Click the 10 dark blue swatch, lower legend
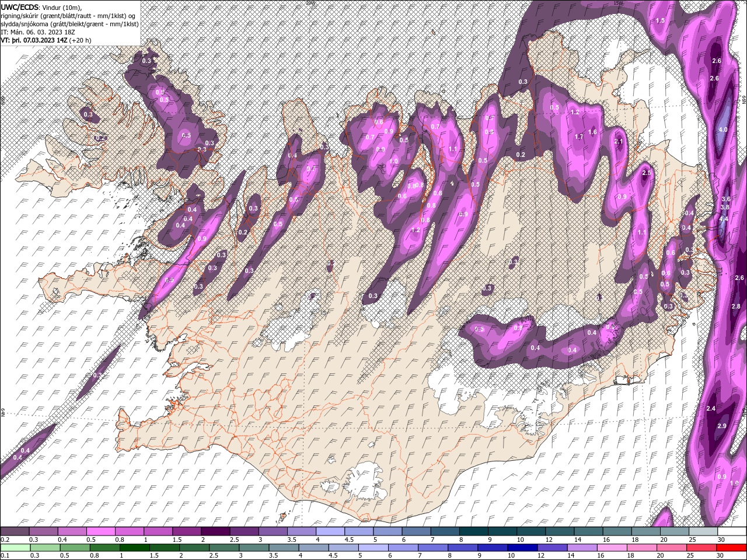This screenshot has width=747, height=560. pyautogui.click(x=522, y=548)
